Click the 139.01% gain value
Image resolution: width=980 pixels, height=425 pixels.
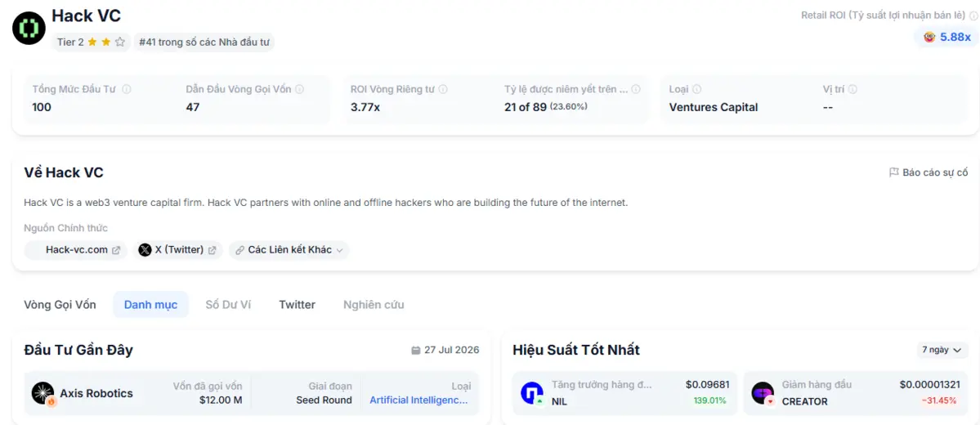[710, 400]
